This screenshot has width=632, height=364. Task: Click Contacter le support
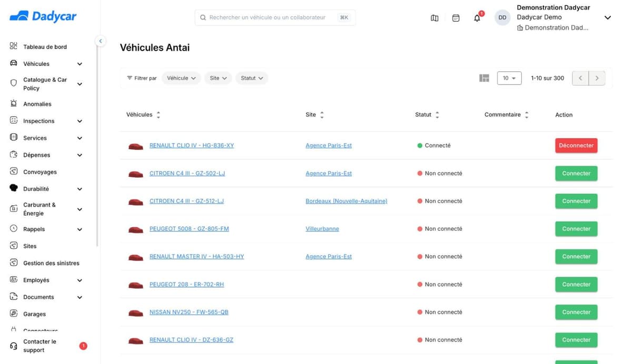(x=39, y=346)
